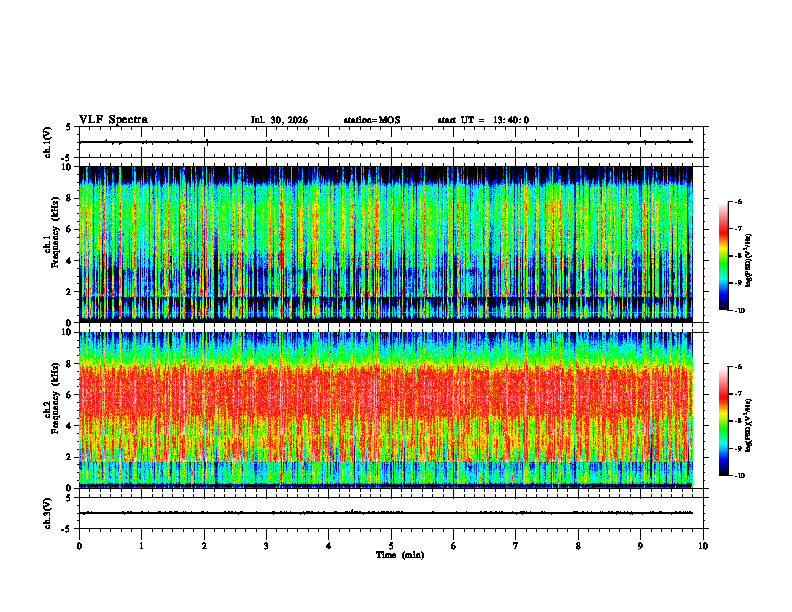The height and width of the screenshot is (612, 792).
Task: Click the black top band in ch.1 spectrogram
Action: coord(386,174)
